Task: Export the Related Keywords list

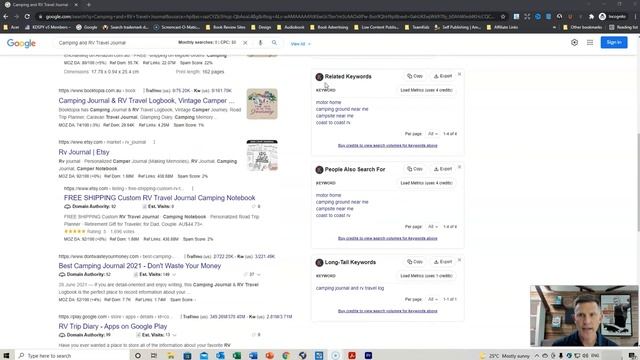Action: [x=443, y=76]
